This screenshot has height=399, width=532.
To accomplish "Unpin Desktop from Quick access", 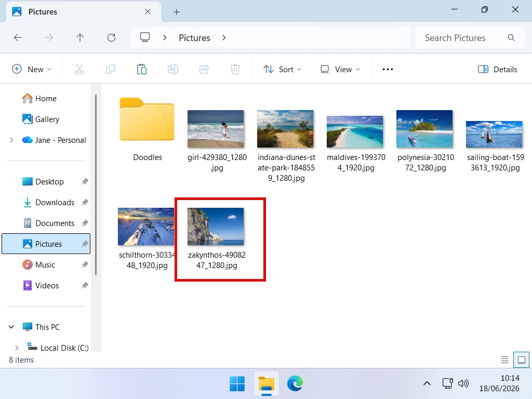I will (85, 181).
